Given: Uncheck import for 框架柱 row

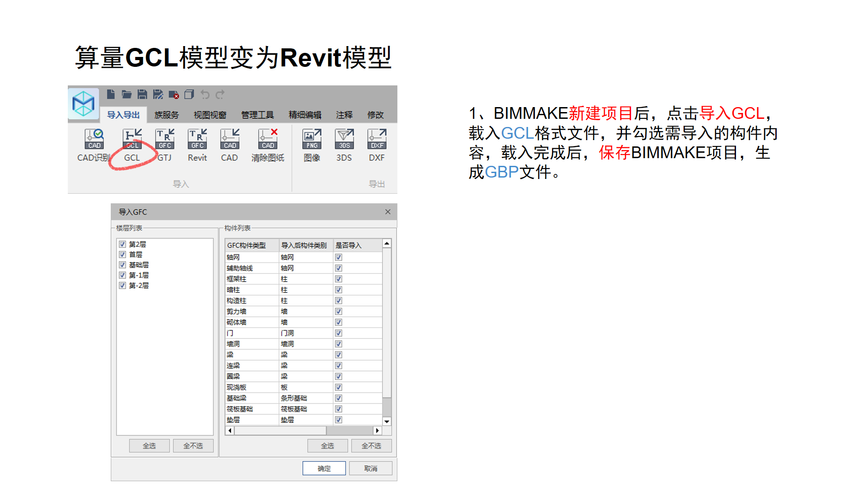Looking at the screenshot, I should coord(339,279).
